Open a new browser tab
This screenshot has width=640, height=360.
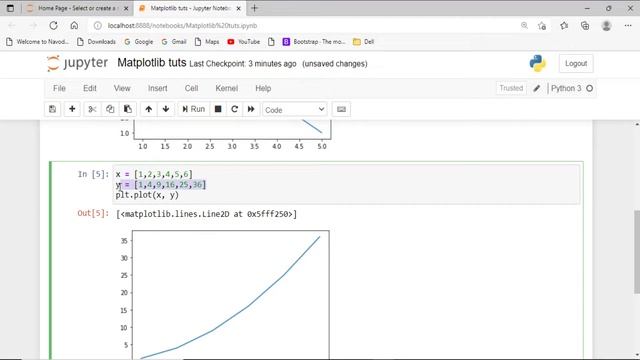point(254,8)
